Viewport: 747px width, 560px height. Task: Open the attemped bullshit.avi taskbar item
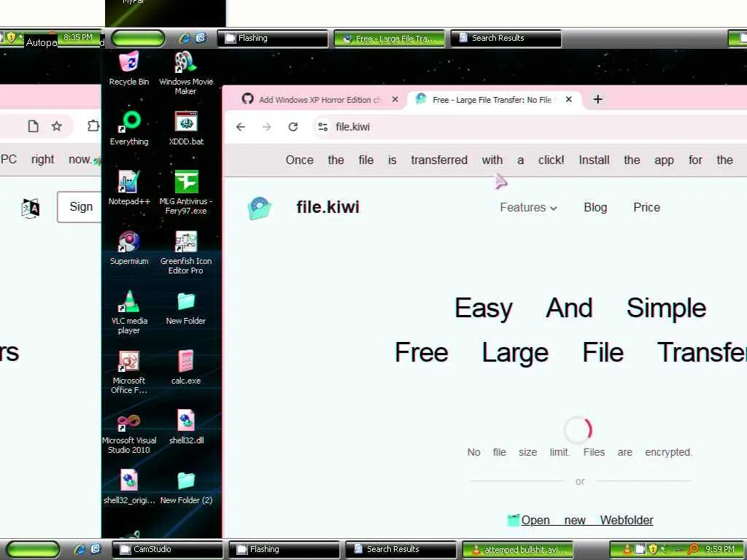click(x=517, y=550)
